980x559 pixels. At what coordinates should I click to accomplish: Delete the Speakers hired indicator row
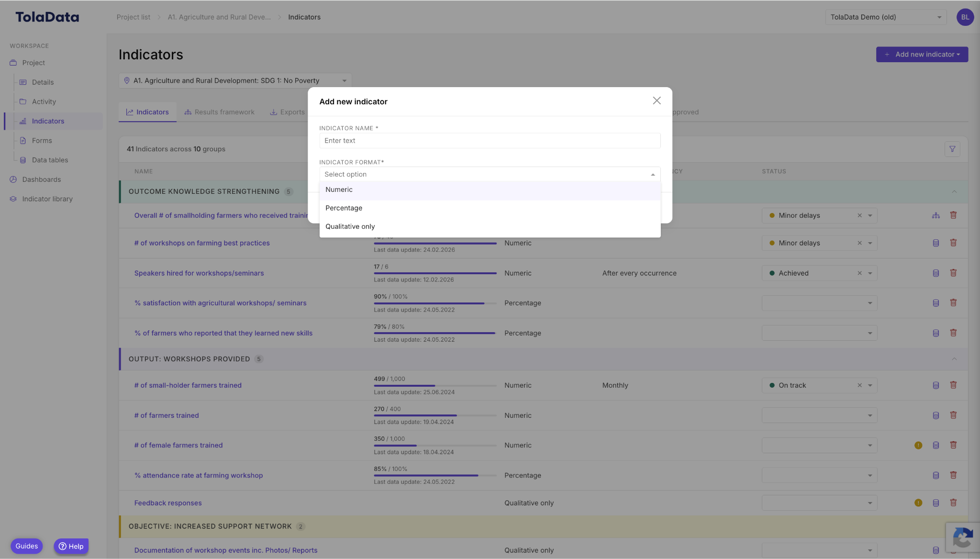[x=953, y=273]
